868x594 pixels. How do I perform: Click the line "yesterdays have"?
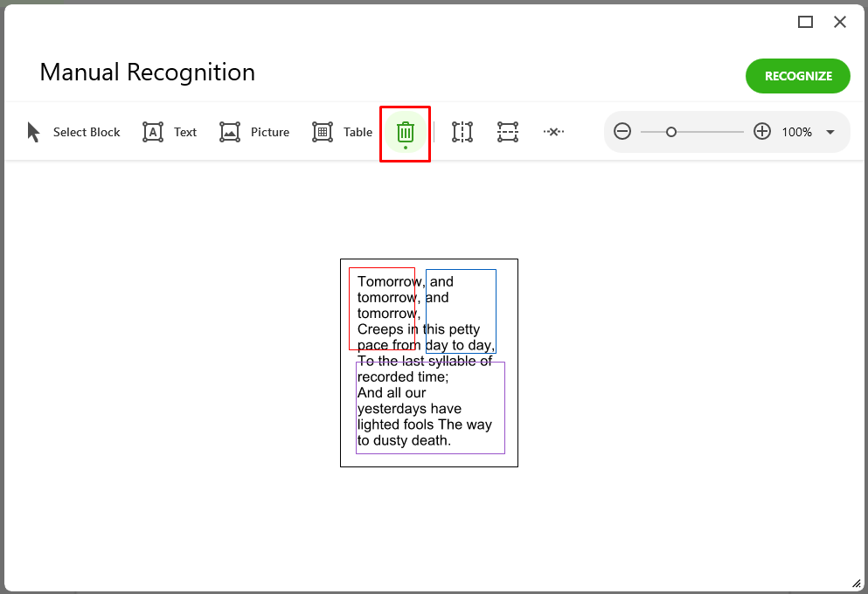(x=409, y=409)
